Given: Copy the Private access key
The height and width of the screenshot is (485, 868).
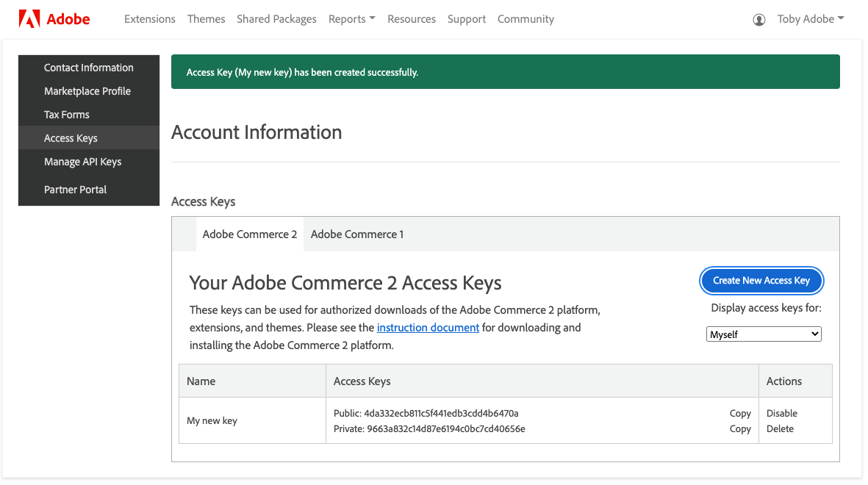Looking at the screenshot, I should [740, 428].
